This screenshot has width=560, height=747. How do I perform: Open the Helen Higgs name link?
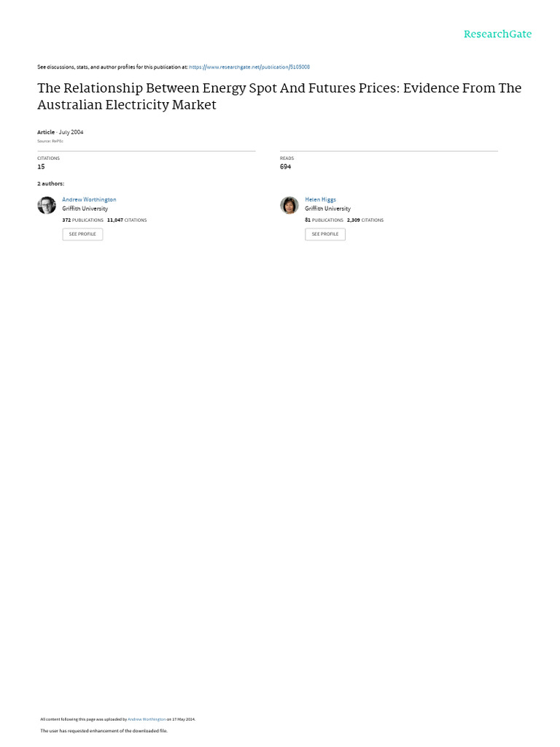320,199
